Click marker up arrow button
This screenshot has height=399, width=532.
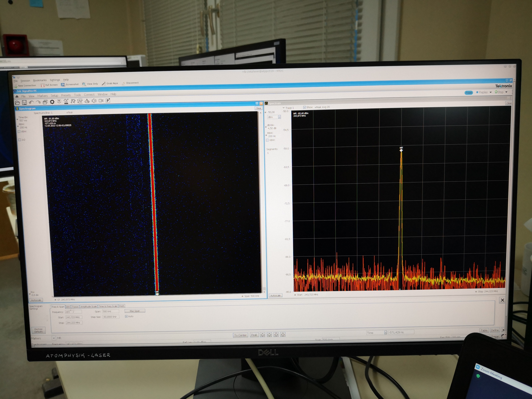[283, 334]
